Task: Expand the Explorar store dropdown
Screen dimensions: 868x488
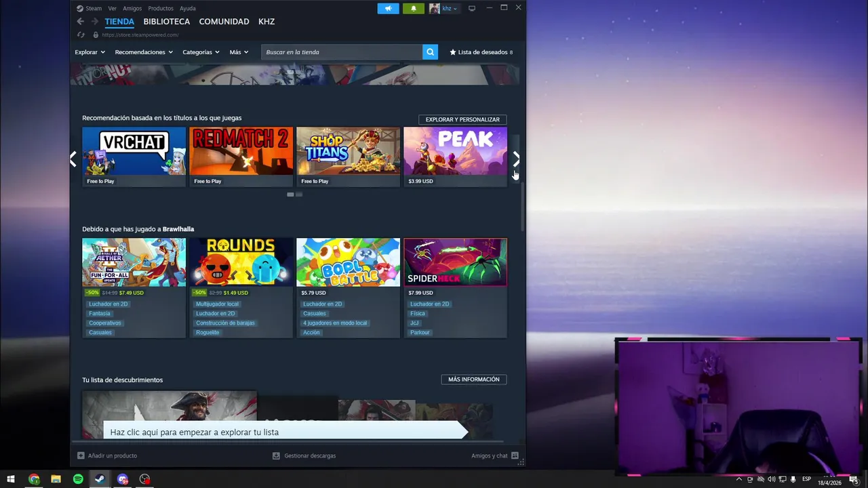Action: tap(90, 52)
